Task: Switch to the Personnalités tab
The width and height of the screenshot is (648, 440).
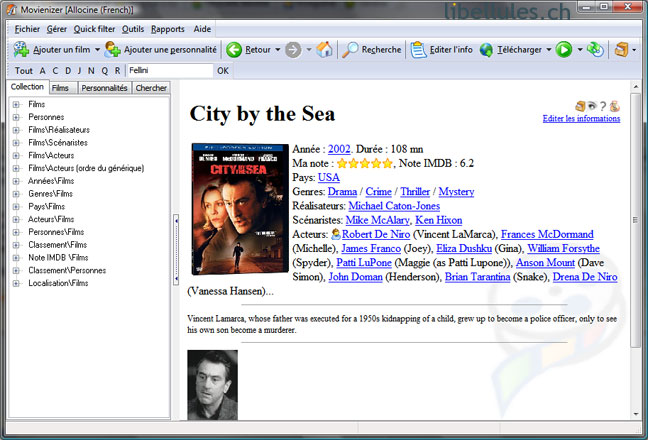Action: [105, 88]
